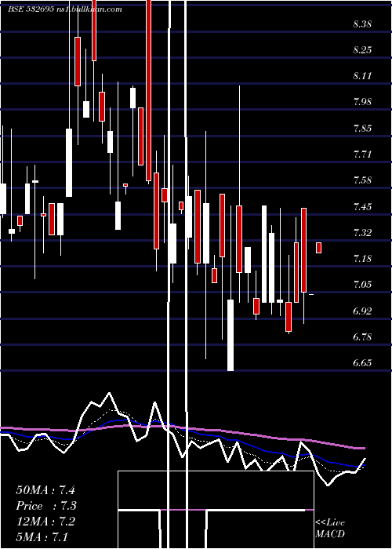Click the 50MA : 7.4 legend entry
The width and height of the screenshot is (392, 549).
[45, 490]
